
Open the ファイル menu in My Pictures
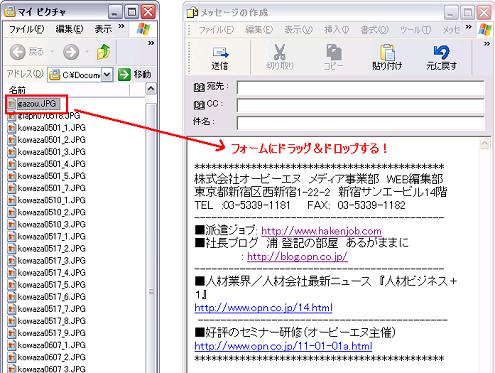(x=26, y=29)
